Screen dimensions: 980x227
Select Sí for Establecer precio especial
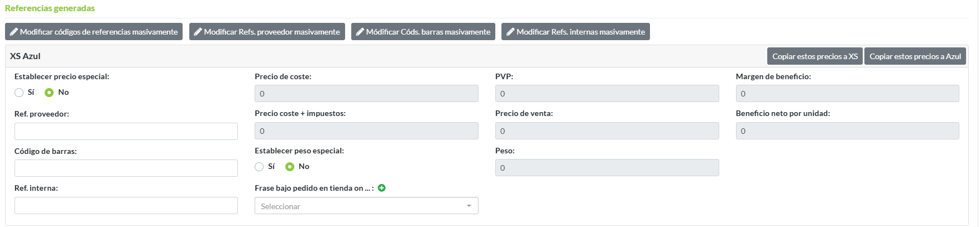(x=19, y=93)
